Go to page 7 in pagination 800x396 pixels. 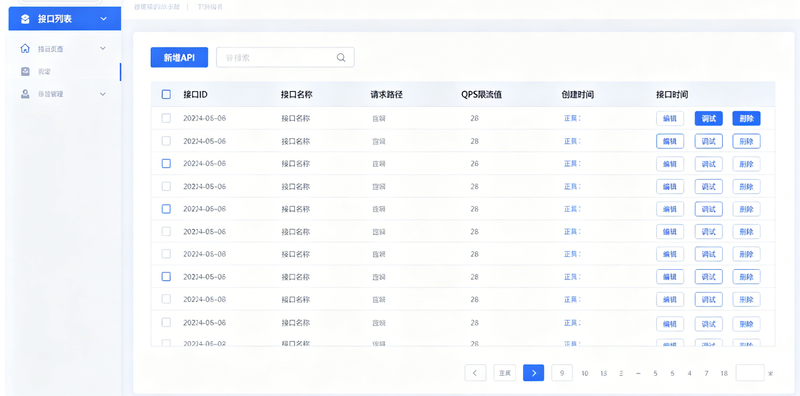point(707,374)
